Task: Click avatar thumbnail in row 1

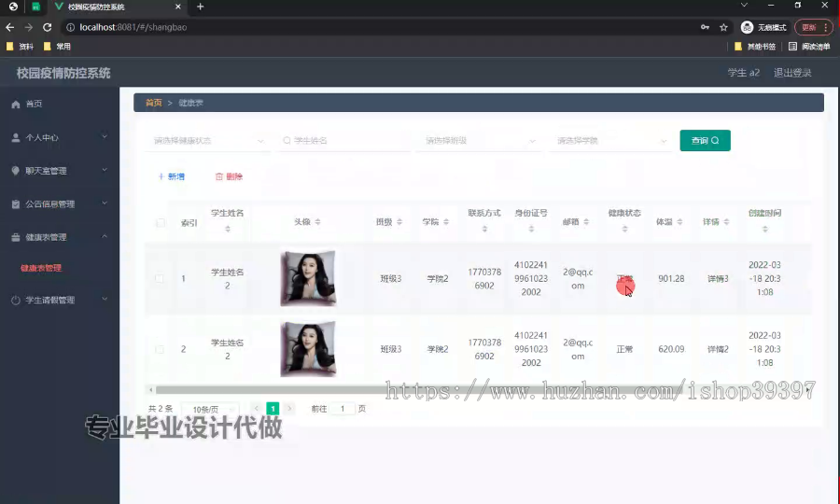Action: (x=308, y=278)
